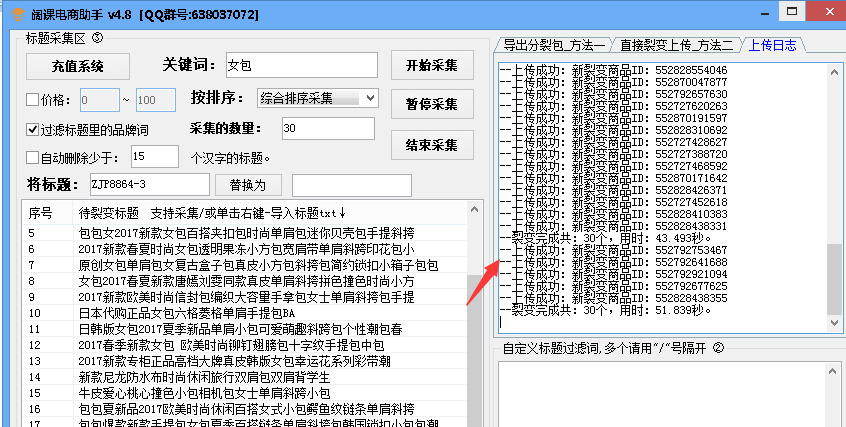Select the 上传日志 tab
This screenshot has width=846, height=427.
[773, 45]
